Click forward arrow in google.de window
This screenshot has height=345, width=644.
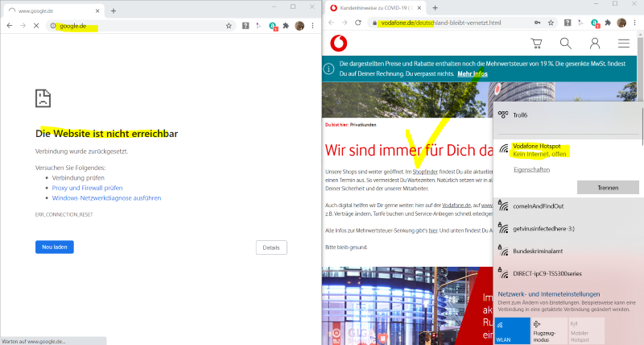pos(23,26)
